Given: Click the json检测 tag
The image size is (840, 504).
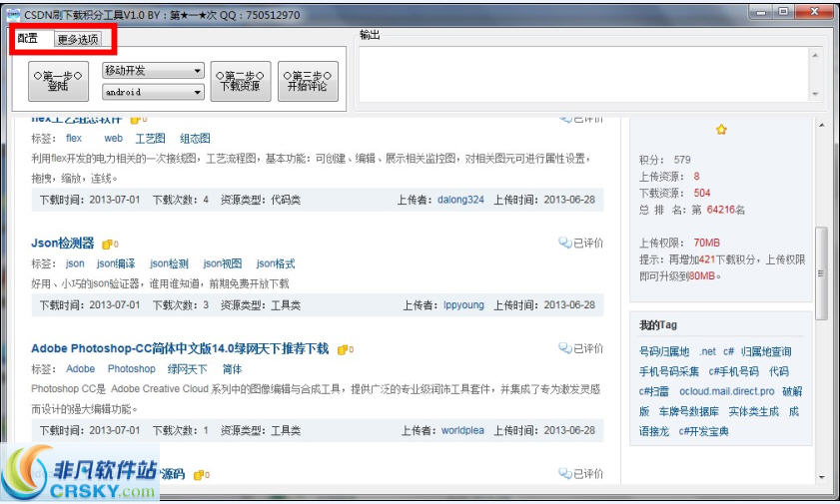Looking at the screenshot, I should [x=169, y=263].
